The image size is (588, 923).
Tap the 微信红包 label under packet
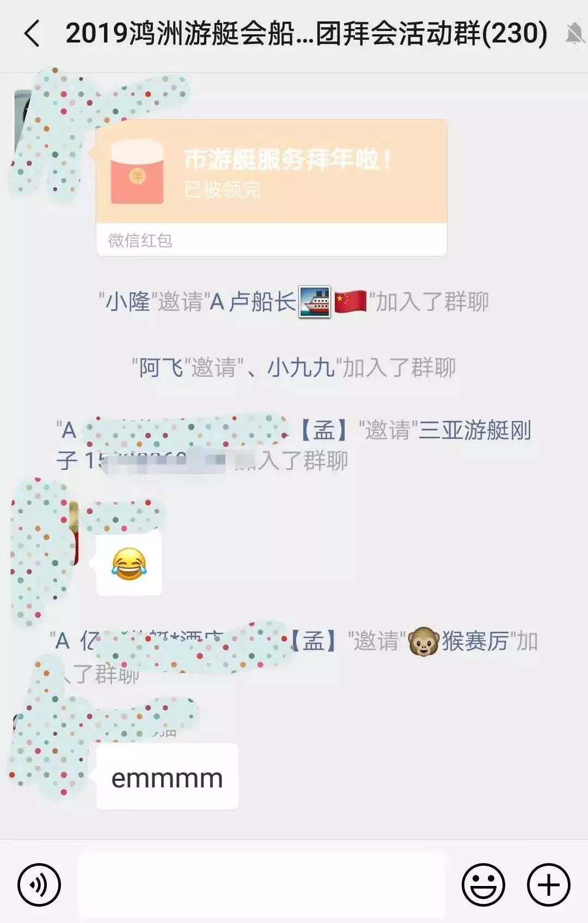[x=140, y=240]
